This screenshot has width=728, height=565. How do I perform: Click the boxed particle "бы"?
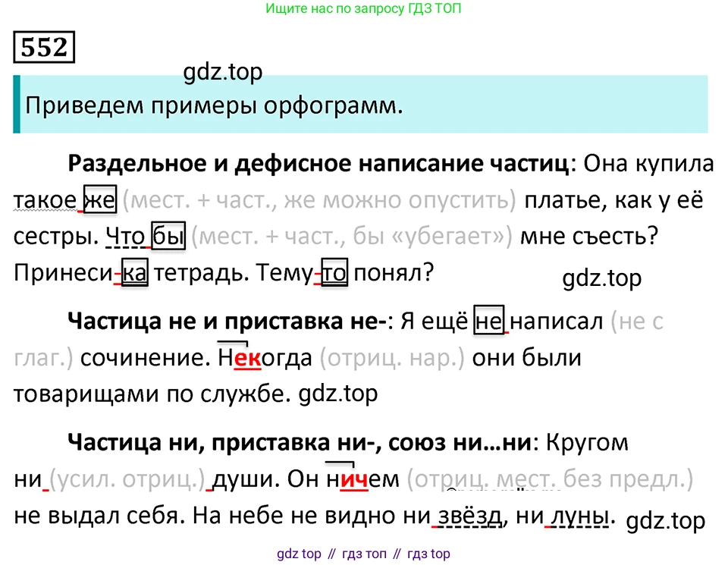tap(168, 237)
